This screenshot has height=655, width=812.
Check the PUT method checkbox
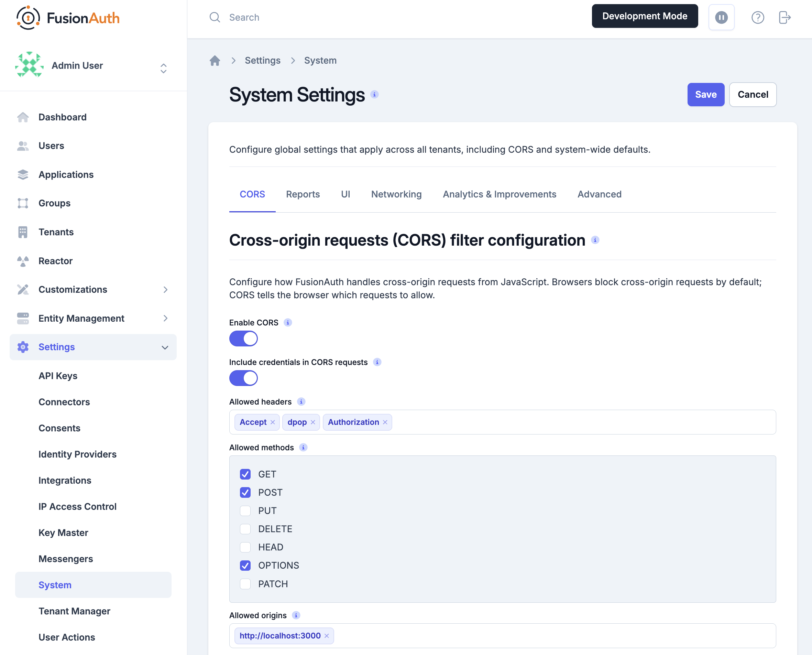pyautogui.click(x=245, y=511)
